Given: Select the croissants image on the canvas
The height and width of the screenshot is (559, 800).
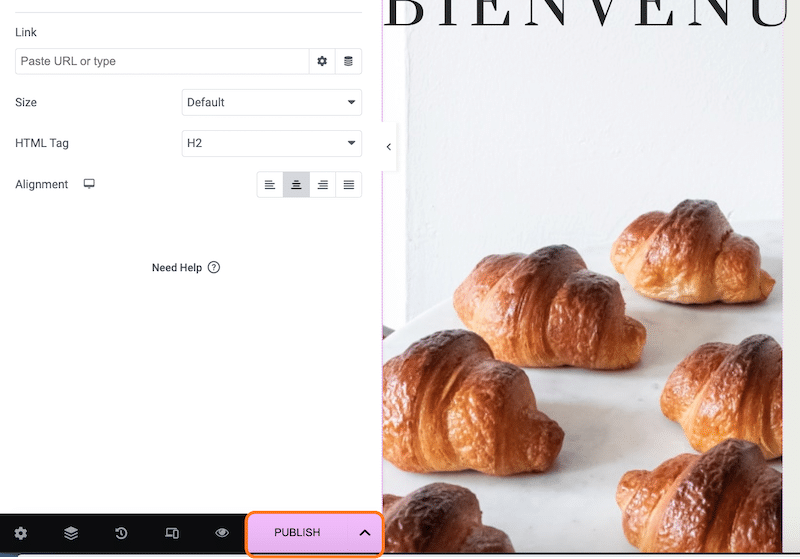Looking at the screenshot, I should click(583, 291).
